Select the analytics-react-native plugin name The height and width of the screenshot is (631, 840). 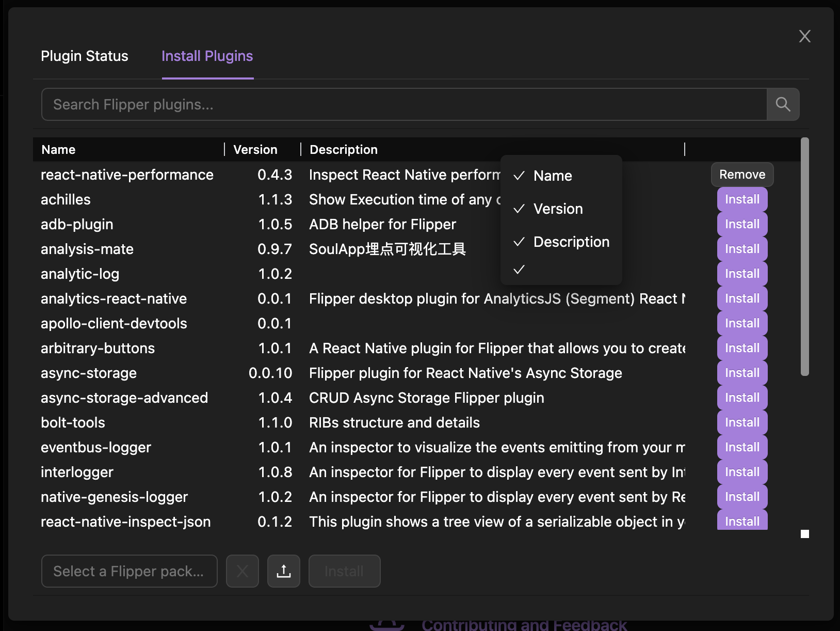pos(114,298)
